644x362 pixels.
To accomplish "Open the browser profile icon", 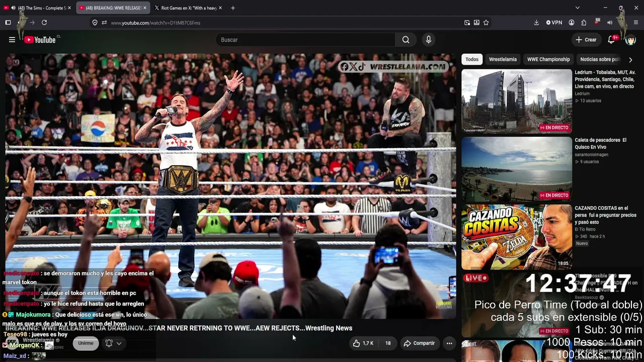I will [x=572, y=23].
